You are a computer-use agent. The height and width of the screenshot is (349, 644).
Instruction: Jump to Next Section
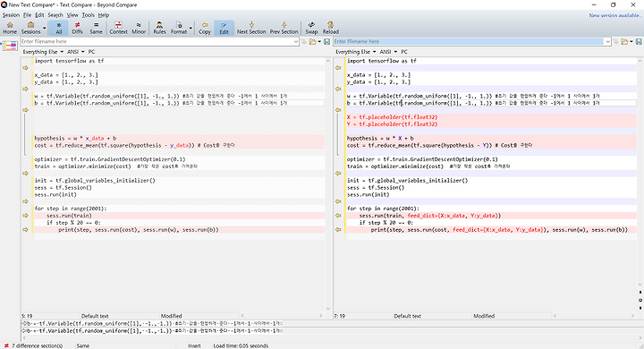pyautogui.click(x=251, y=28)
